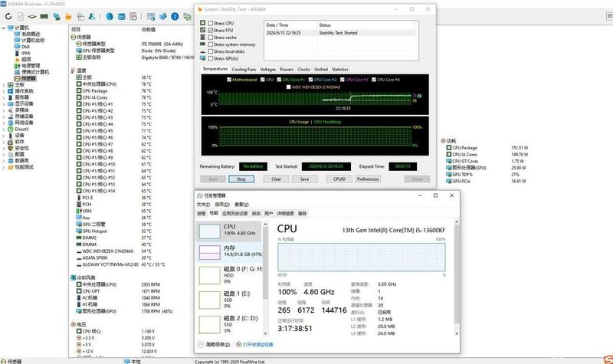The image size is (613, 364).
Task: Click the Refresh icon in AIDA64 toolbar
Action: click(8, 16)
